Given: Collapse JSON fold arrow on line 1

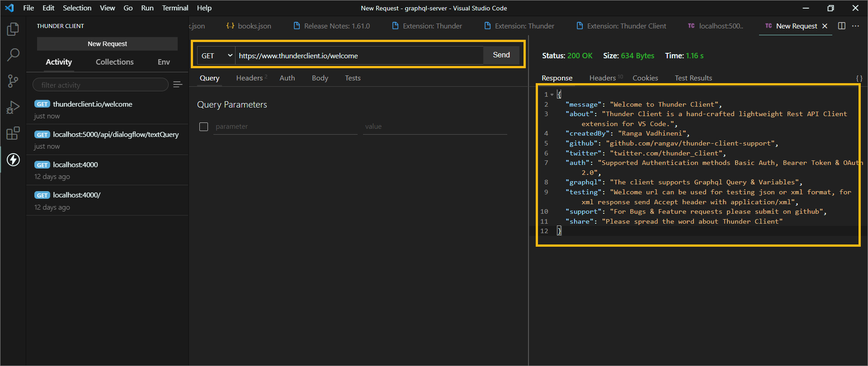Looking at the screenshot, I should 552,94.
